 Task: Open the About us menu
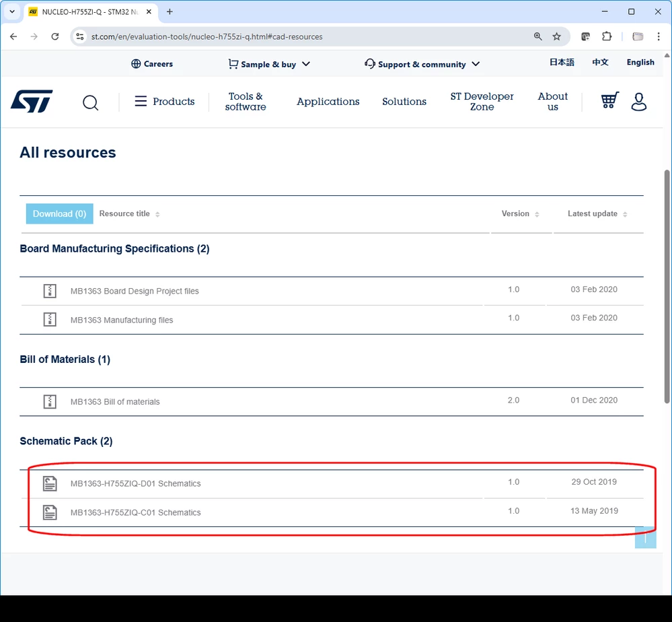553,102
